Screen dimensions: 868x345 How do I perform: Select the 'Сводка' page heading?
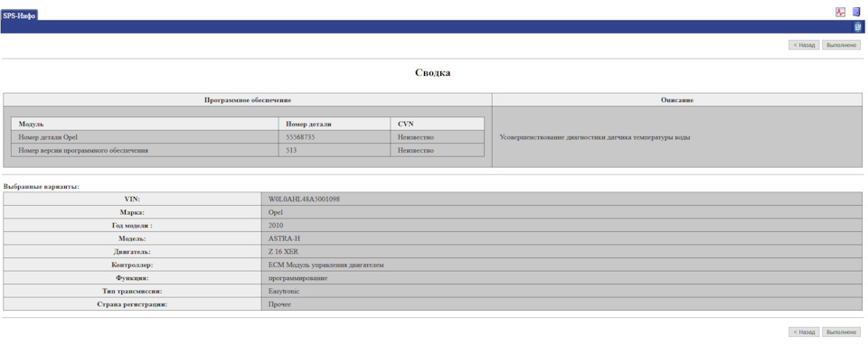(x=433, y=73)
